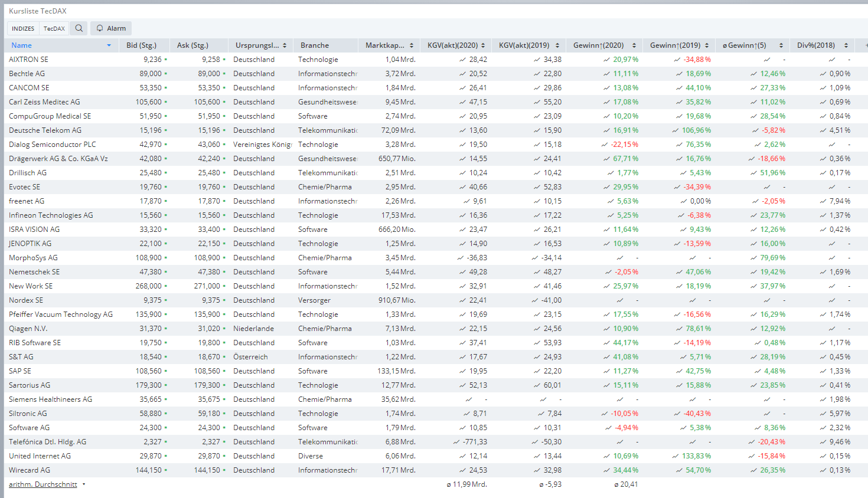Open chart icon beside New Work SE 18,19%
The image size is (868, 498).
tap(679, 286)
